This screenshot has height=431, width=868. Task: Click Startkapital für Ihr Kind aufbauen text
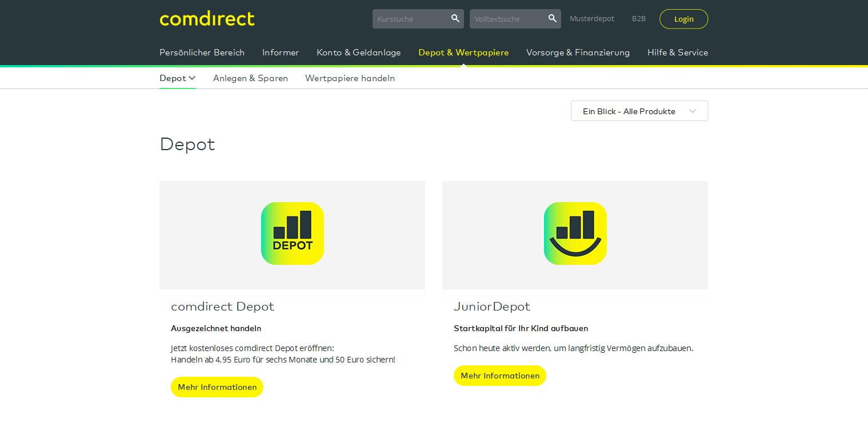(x=521, y=328)
